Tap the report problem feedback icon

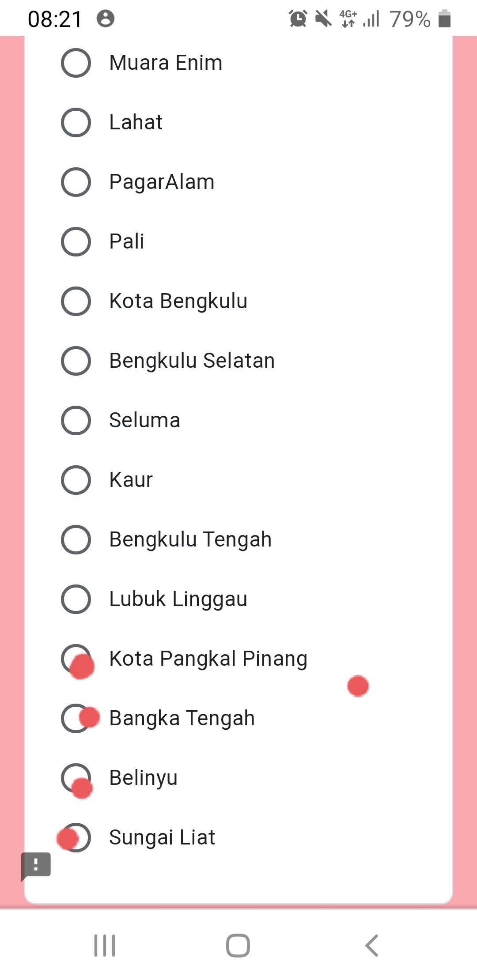click(36, 864)
